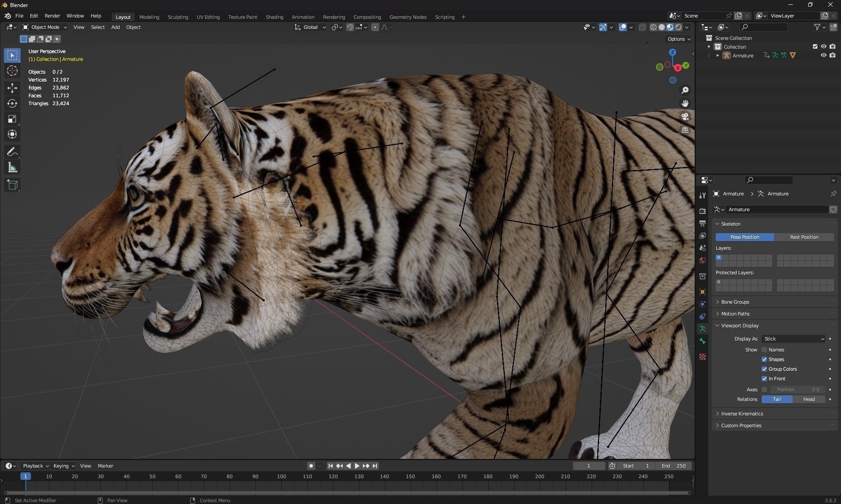Toggle camera view icon
841x504 pixels.
point(685,117)
